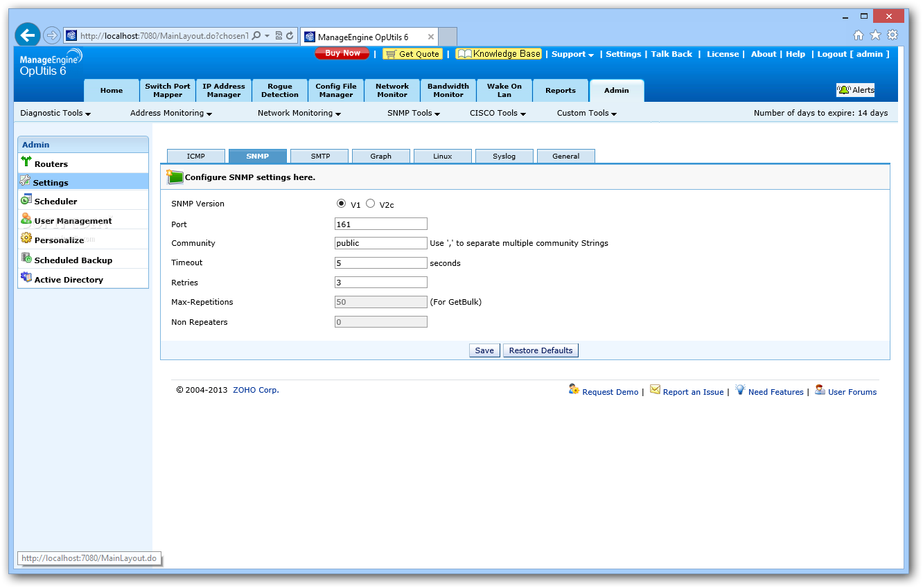
Task: Open the License link in header
Action: coord(723,54)
